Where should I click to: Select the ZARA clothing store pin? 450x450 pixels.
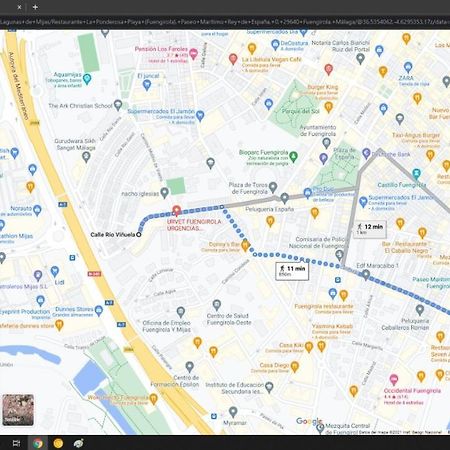point(408,67)
